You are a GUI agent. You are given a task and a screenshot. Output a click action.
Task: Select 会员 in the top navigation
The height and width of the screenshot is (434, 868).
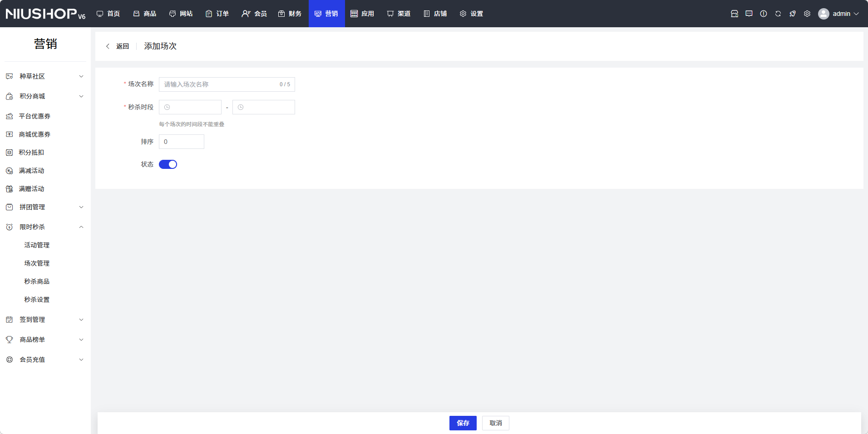254,14
